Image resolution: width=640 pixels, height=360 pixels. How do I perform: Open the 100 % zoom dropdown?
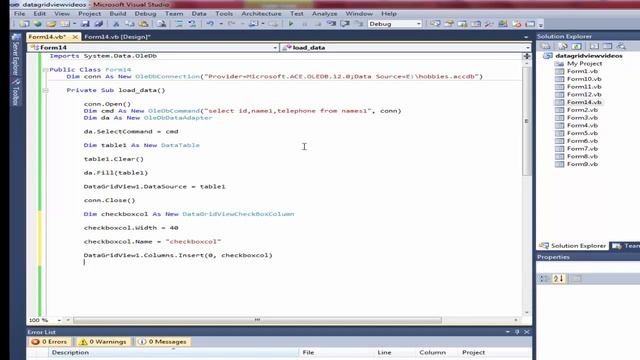pos(59,320)
